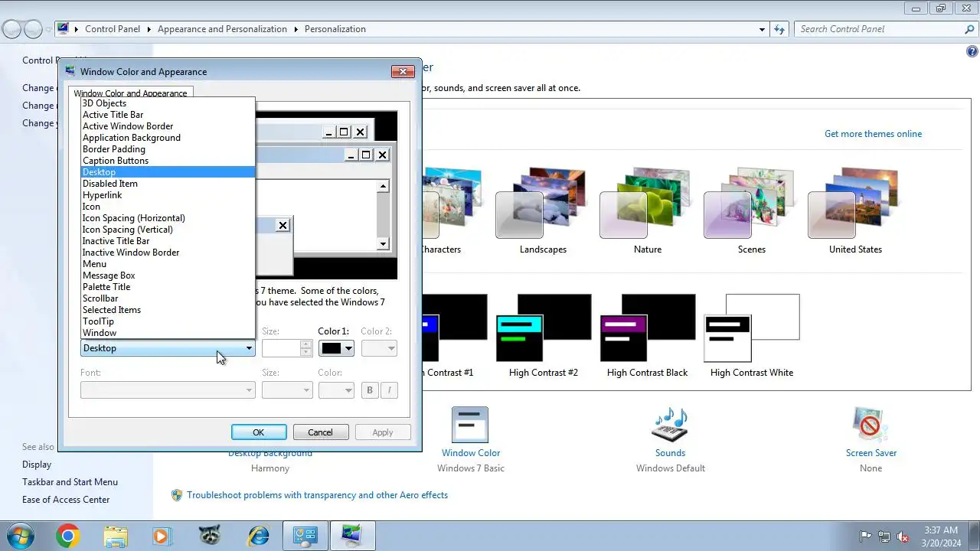Open the Screen Saver icon
This screenshot has width=980, height=551.
tap(871, 425)
